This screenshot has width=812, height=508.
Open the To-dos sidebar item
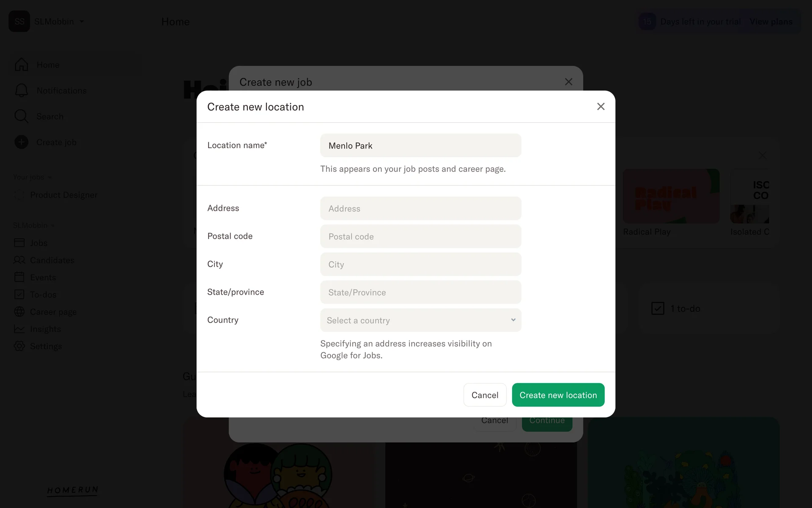(43, 295)
